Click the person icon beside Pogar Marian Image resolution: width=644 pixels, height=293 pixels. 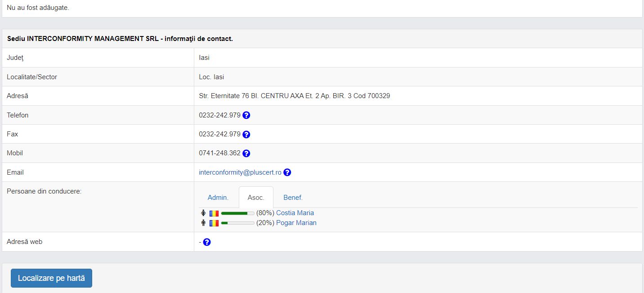(x=203, y=223)
